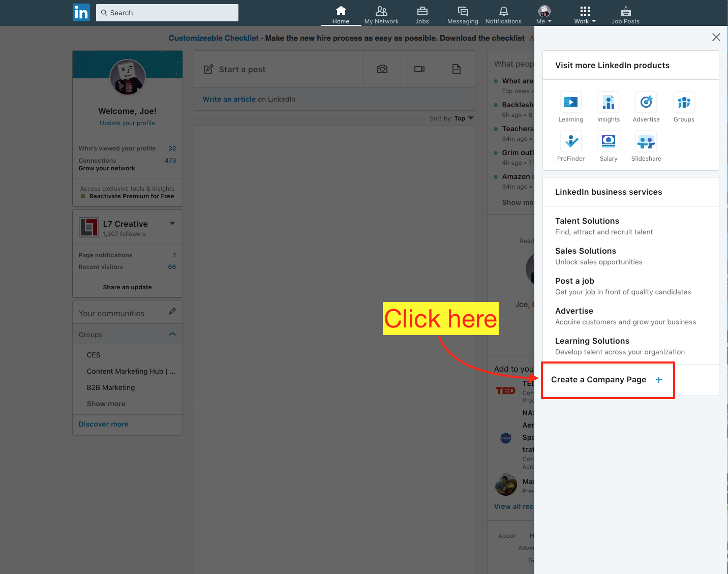Click Write an article link
The width and height of the screenshot is (728, 574).
coord(229,99)
